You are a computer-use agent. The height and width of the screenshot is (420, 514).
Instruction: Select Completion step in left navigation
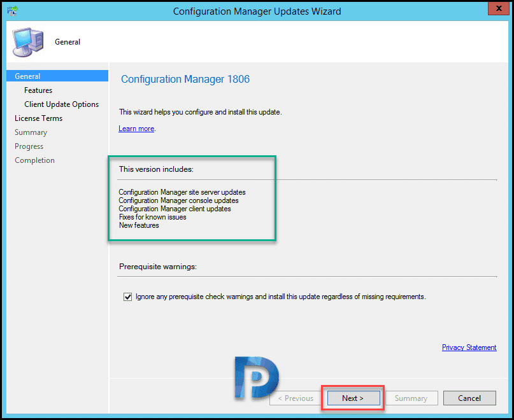point(34,160)
